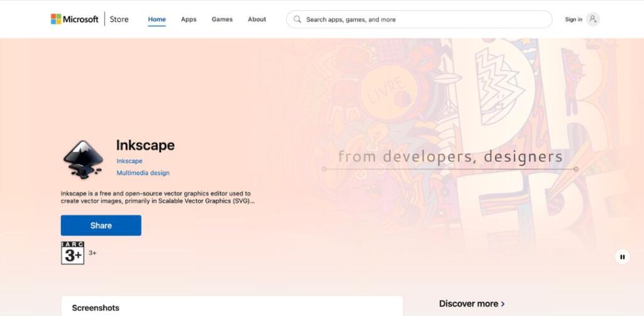644x316 pixels.
Task: Click the IARC 3+ rating badge
Action: tap(73, 253)
